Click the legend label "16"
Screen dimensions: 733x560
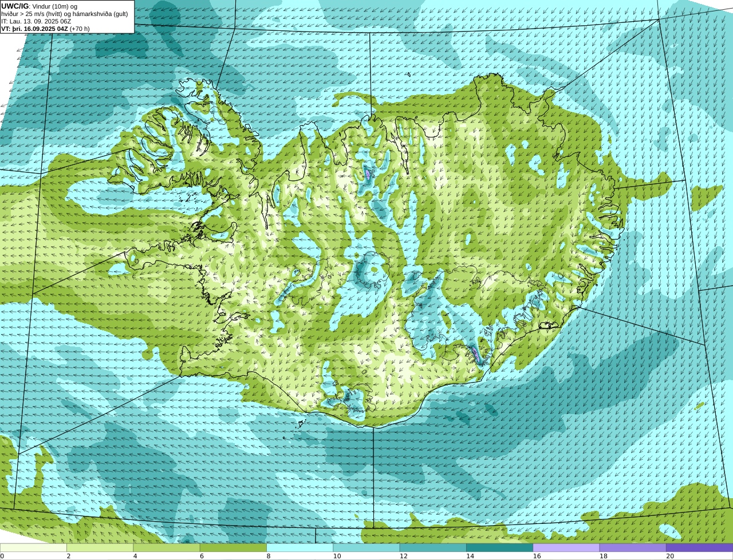(537, 556)
